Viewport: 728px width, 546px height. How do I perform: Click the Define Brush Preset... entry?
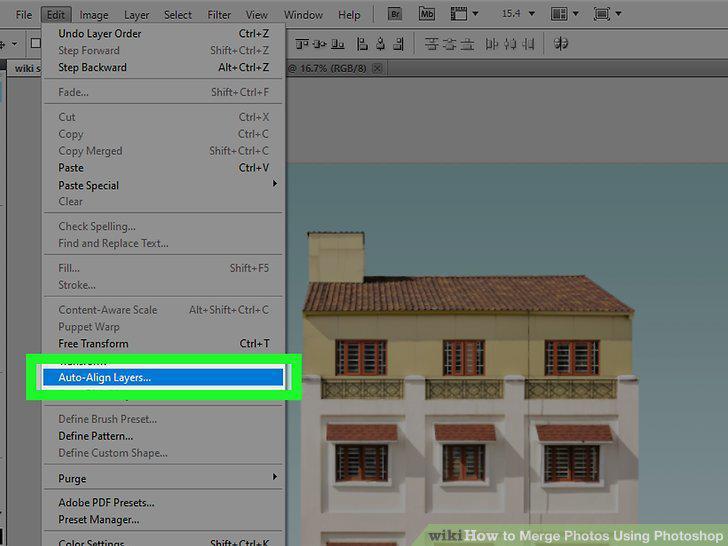pyautogui.click(x=164, y=419)
